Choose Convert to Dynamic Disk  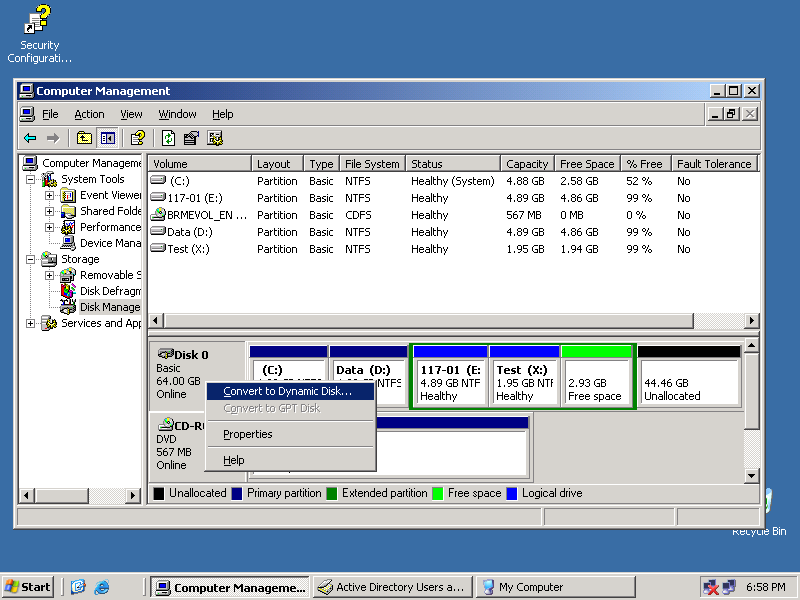[290, 391]
